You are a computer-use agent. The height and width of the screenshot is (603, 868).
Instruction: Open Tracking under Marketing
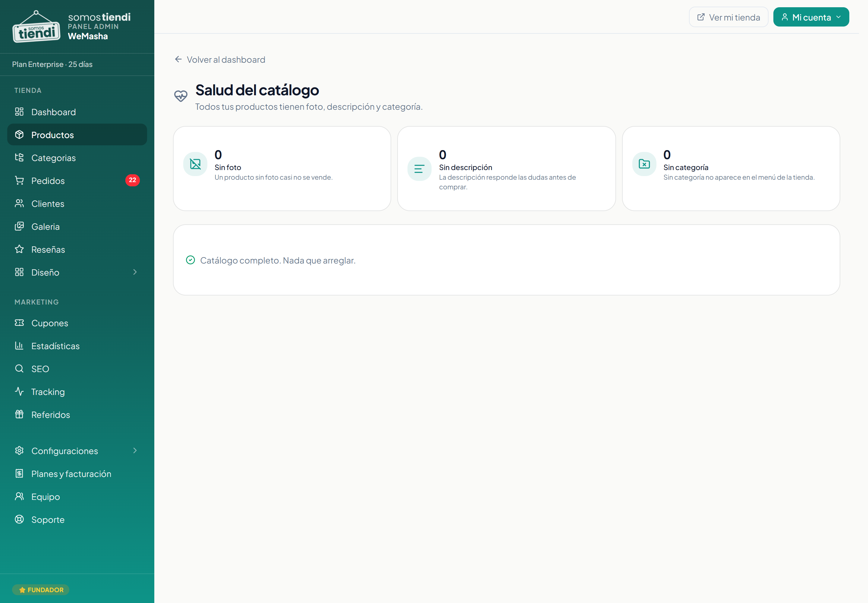(x=77, y=391)
